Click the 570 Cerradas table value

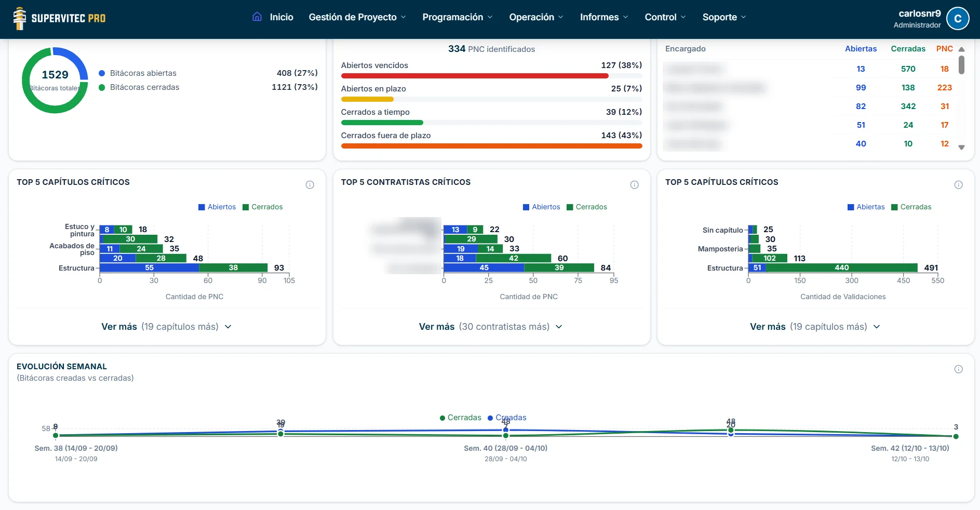pyautogui.click(x=908, y=69)
